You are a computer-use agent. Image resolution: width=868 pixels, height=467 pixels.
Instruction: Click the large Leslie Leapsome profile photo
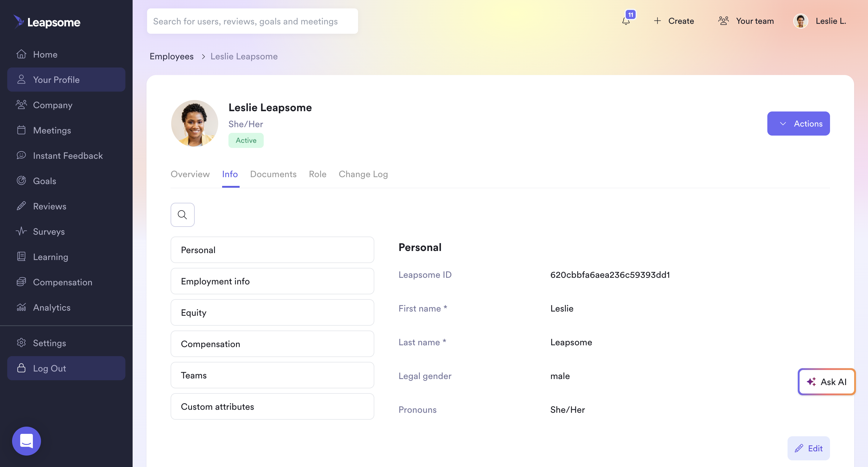[x=194, y=123]
